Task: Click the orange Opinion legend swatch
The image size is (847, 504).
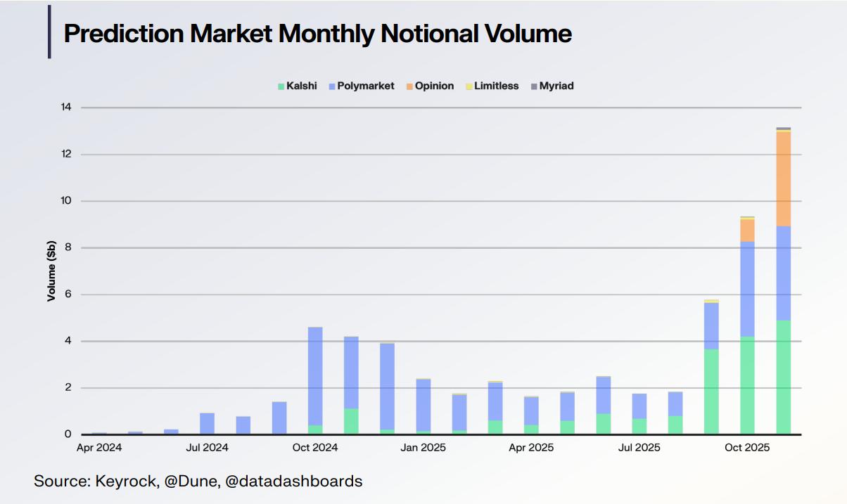Action: [x=409, y=86]
